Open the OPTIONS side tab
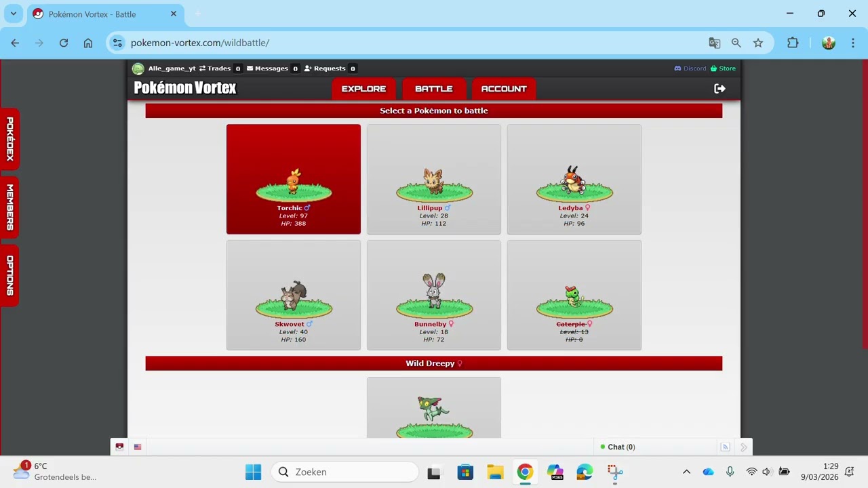Viewport: 868px width, 488px height. (9, 275)
